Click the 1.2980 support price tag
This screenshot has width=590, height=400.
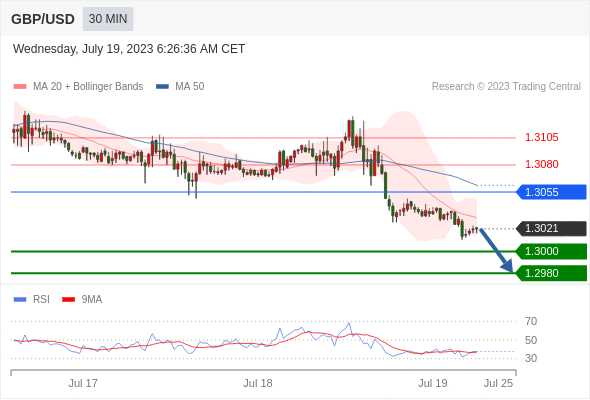click(x=551, y=273)
